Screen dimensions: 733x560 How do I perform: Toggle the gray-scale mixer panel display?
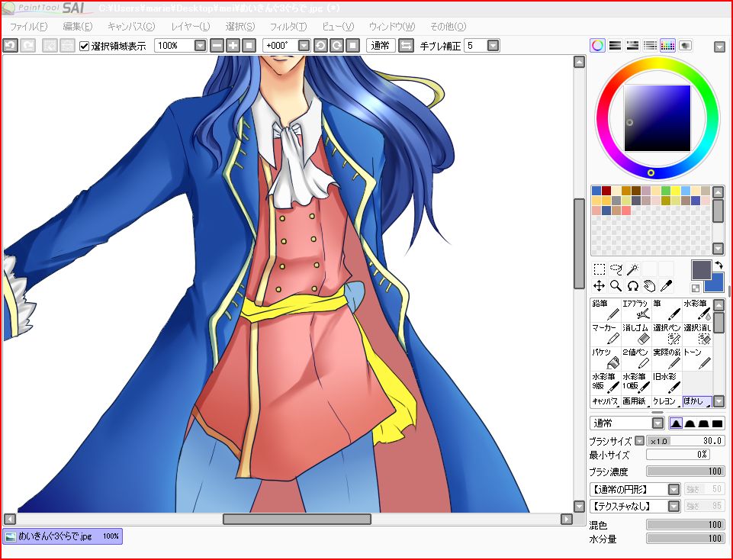pos(650,45)
